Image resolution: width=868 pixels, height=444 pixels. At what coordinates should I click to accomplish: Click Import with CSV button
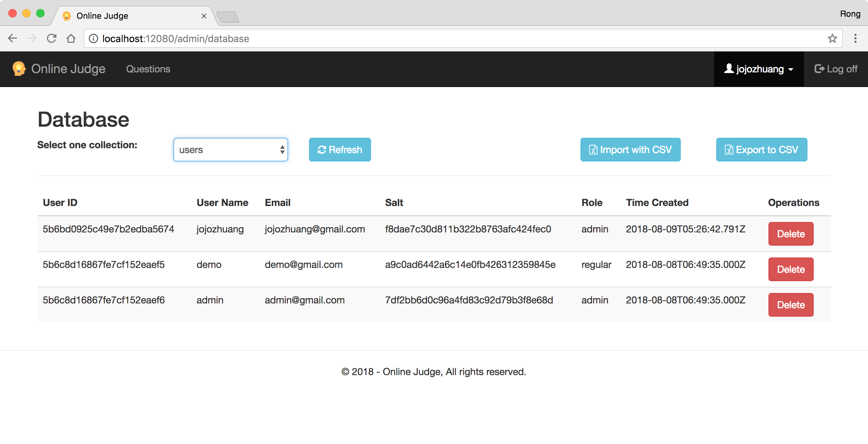631,150
